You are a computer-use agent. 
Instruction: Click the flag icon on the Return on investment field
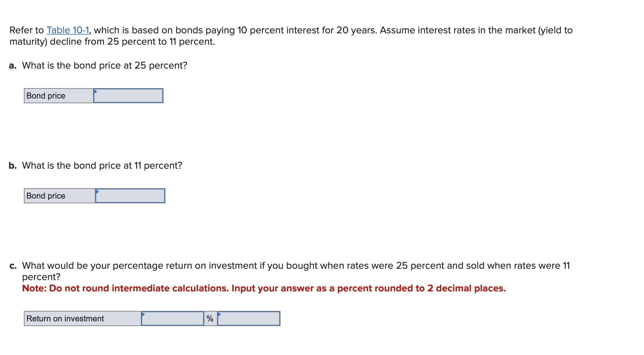click(143, 314)
